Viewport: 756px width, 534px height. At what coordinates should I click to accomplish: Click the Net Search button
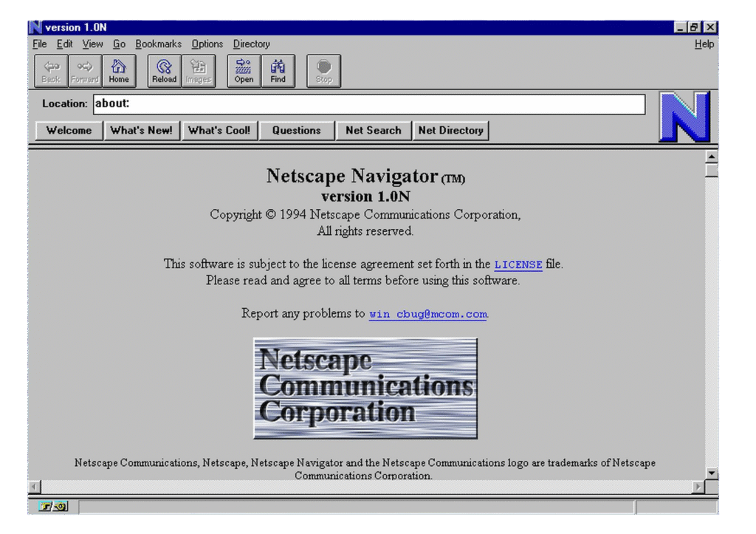[x=373, y=130]
